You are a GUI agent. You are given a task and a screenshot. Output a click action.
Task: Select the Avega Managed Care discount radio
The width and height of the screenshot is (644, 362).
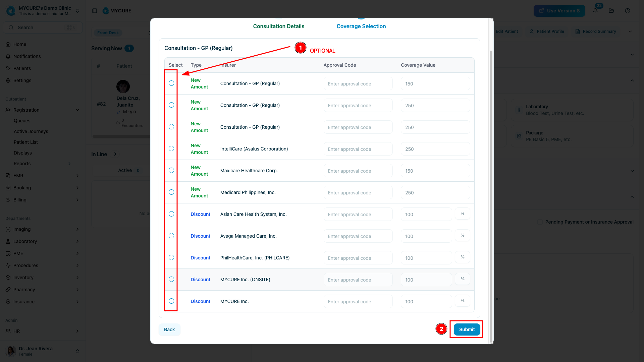[171, 236]
